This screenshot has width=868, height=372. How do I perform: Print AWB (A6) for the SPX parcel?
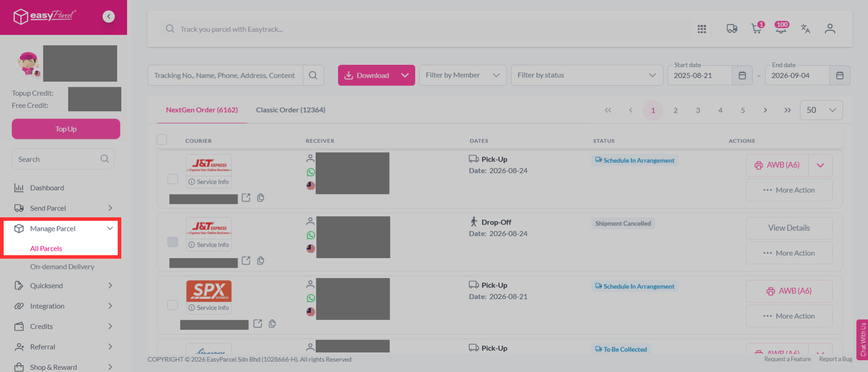pos(789,291)
